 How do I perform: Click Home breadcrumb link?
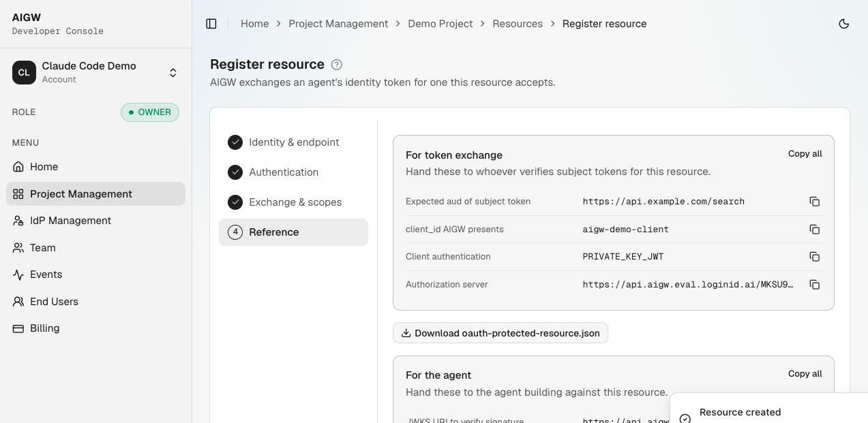pos(254,24)
